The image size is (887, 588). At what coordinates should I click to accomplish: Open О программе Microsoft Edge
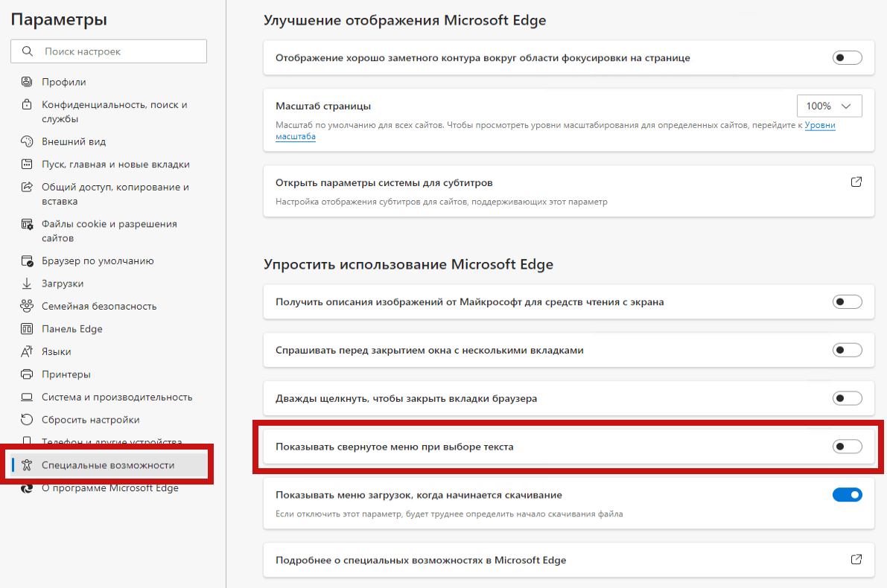pos(109,488)
